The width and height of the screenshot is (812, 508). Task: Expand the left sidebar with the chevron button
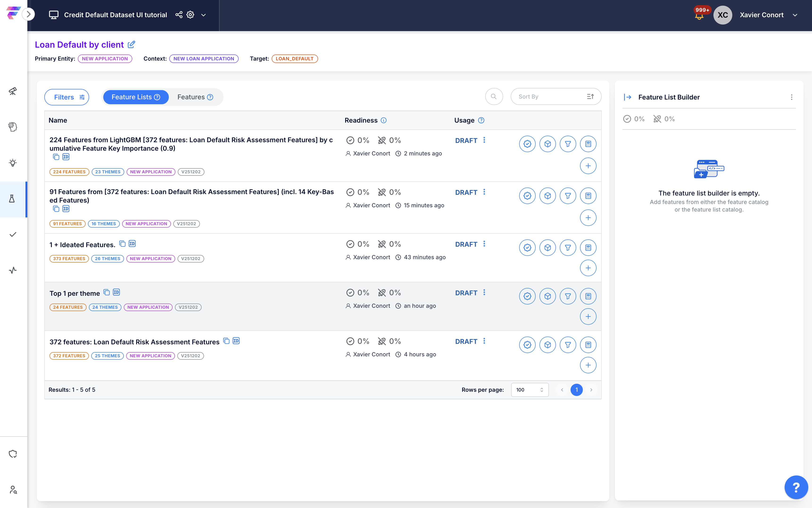(29, 14)
